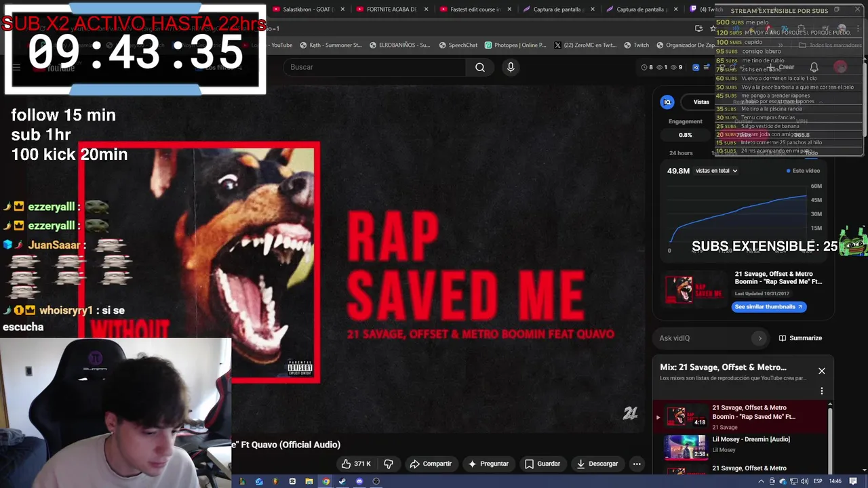Start voice search with the microphone icon
The image size is (868, 488).
[511, 67]
